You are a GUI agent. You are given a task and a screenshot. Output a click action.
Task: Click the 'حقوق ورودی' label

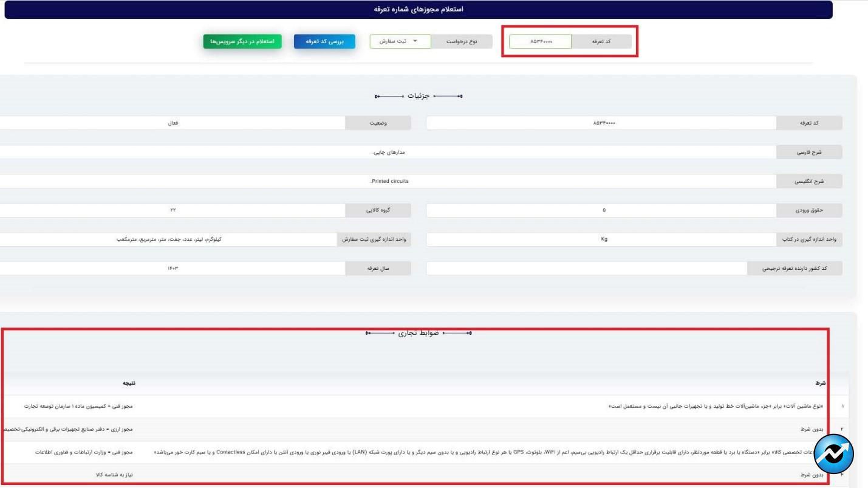pyautogui.click(x=809, y=210)
